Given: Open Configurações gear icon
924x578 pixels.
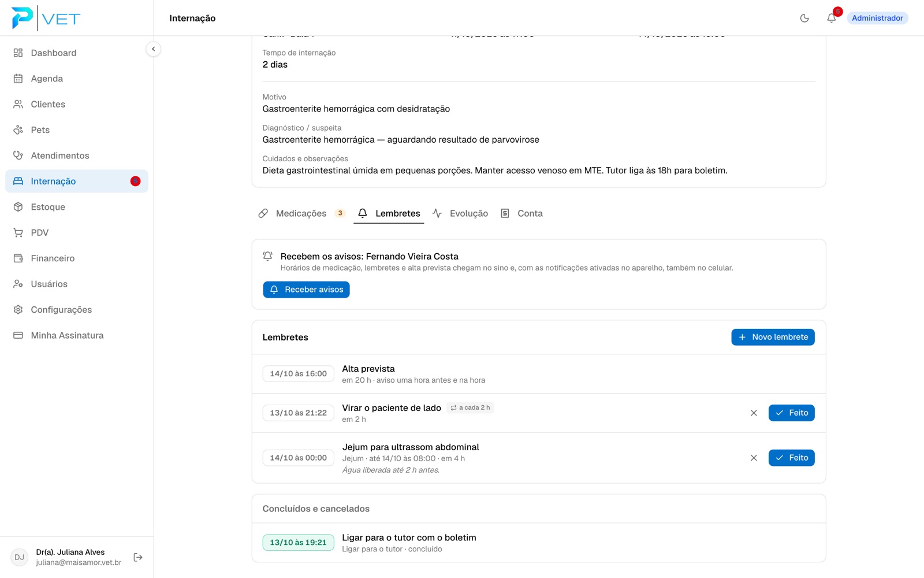Looking at the screenshot, I should pyautogui.click(x=18, y=310).
